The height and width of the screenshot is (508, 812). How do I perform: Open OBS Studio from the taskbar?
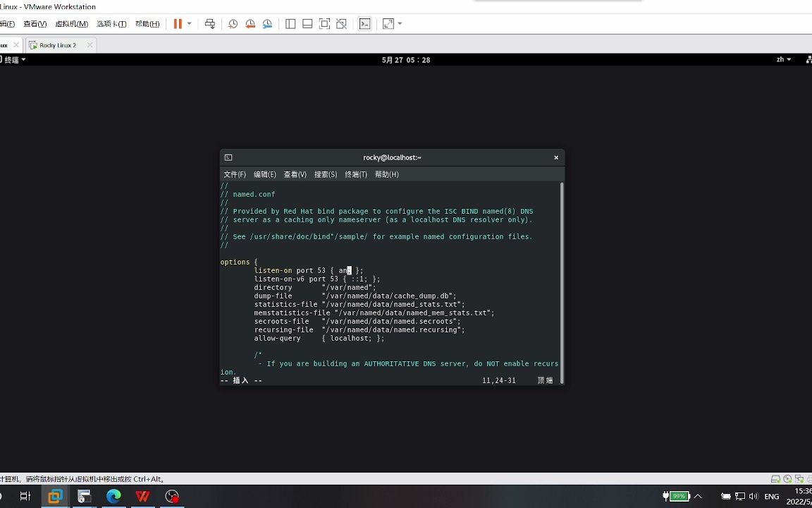pyautogui.click(x=172, y=496)
